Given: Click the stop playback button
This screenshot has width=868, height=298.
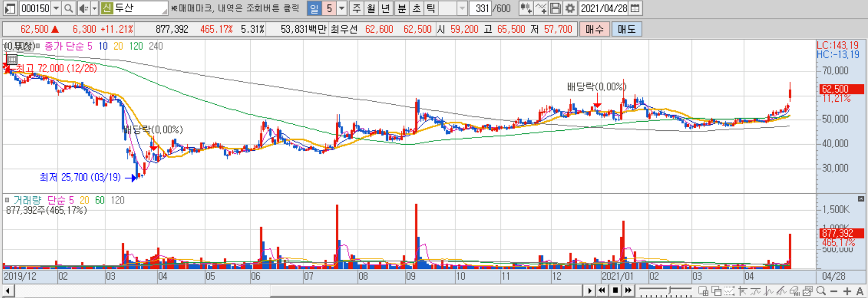Looking at the screenshot, I should [615, 290].
